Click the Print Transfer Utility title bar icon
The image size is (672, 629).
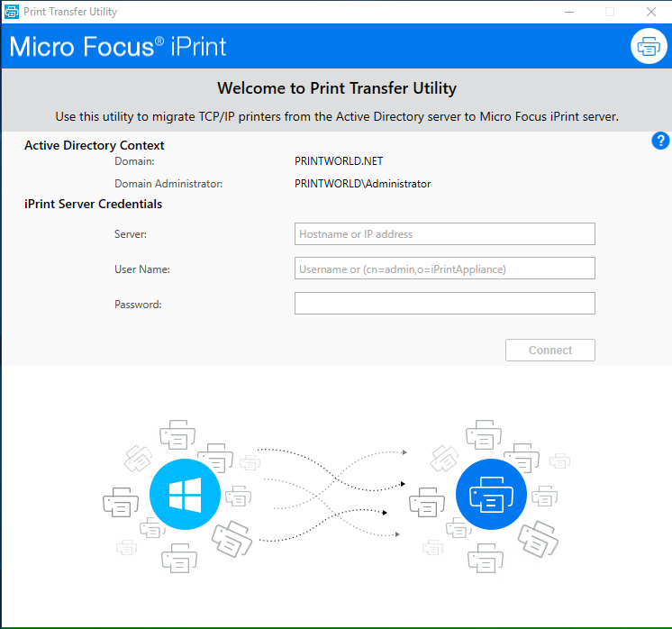pos(11,12)
